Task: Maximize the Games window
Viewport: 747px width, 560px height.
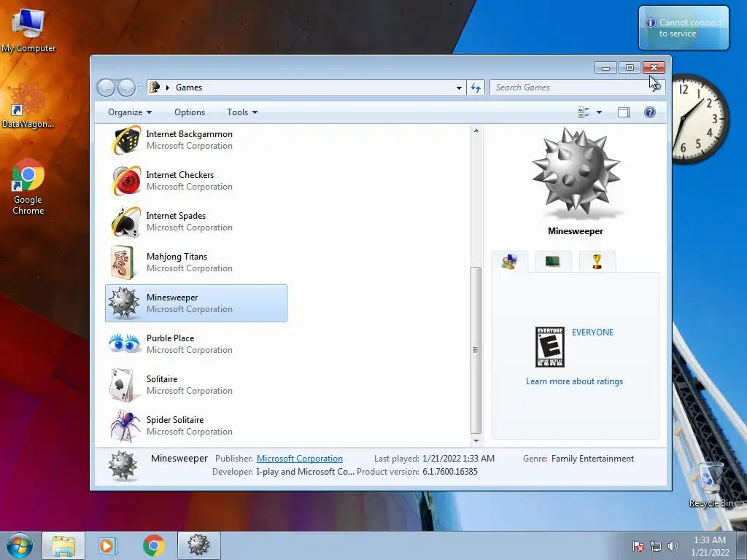Action: click(630, 68)
